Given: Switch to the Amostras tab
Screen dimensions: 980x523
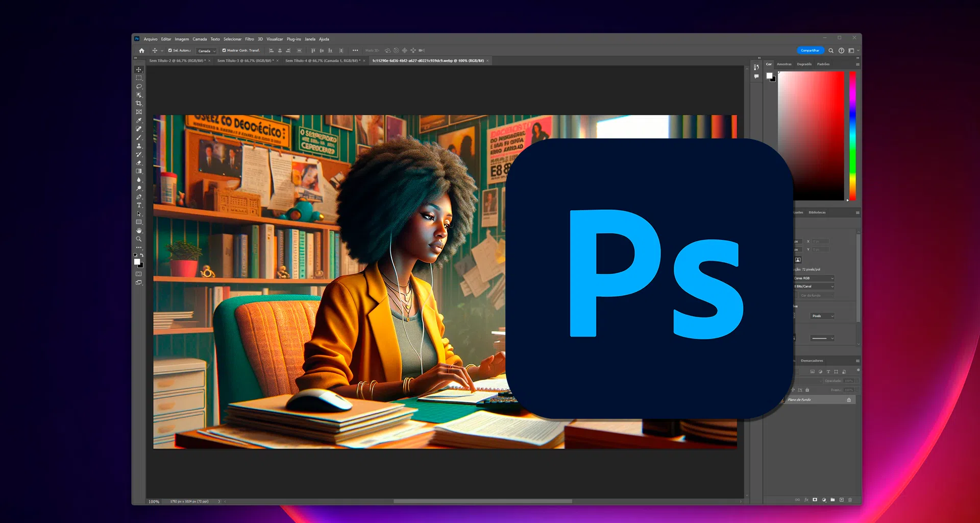Looking at the screenshot, I should click(x=785, y=64).
